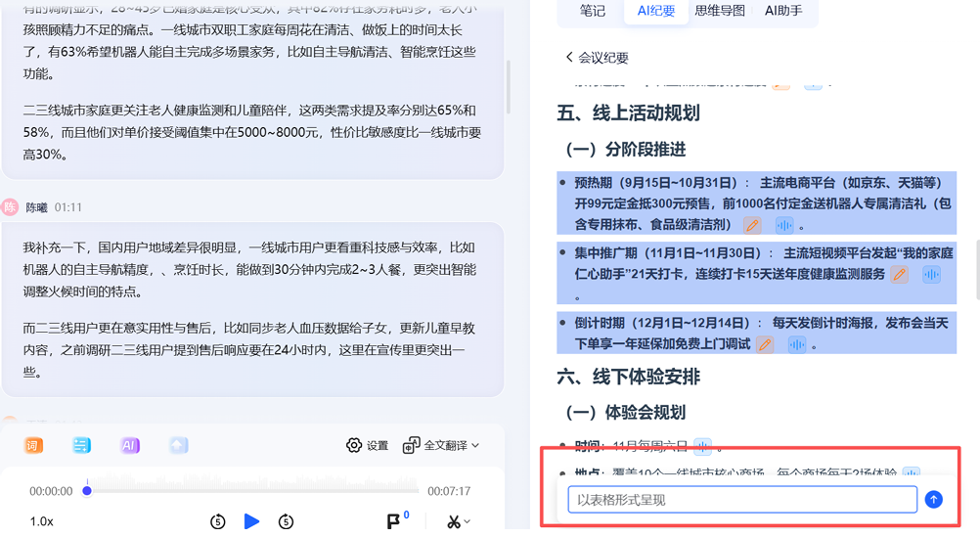Go back from 会议纪要
Screen dimensions: 980x537
pos(569,57)
